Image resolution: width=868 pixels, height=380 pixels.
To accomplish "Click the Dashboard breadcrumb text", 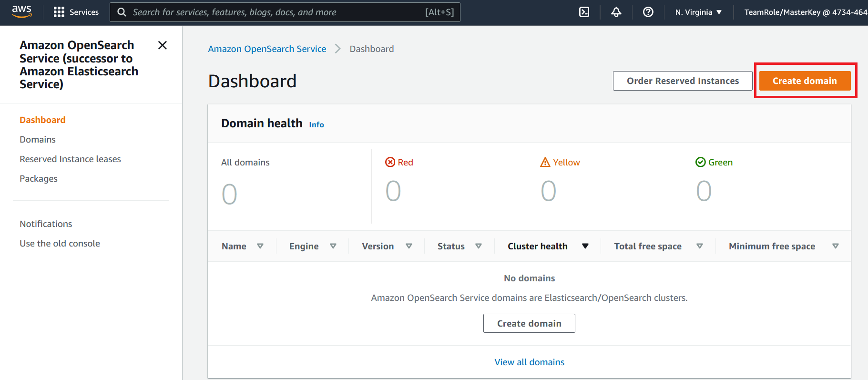I will pyautogui.click(x=372, y=49).
